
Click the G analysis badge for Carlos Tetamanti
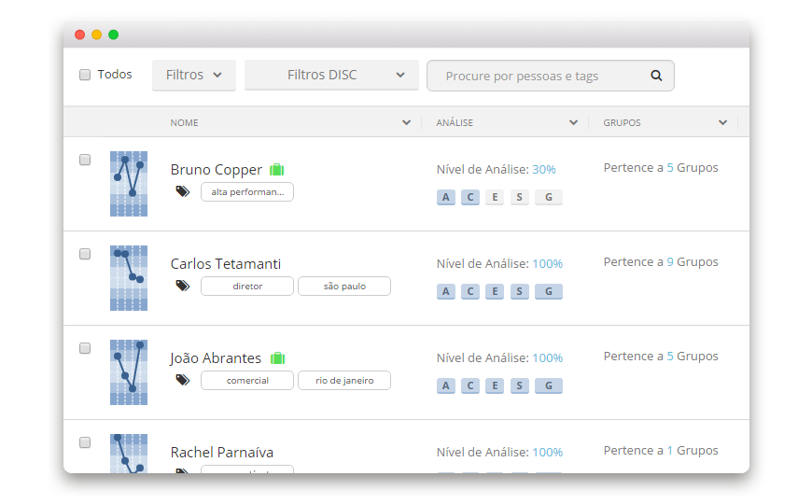pos(549,291)
